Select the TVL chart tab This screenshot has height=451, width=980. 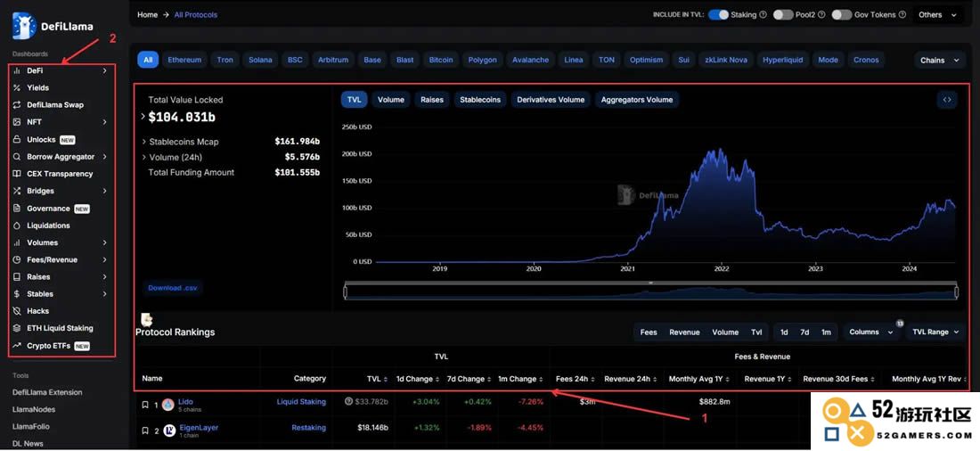[x=355, y=100]
